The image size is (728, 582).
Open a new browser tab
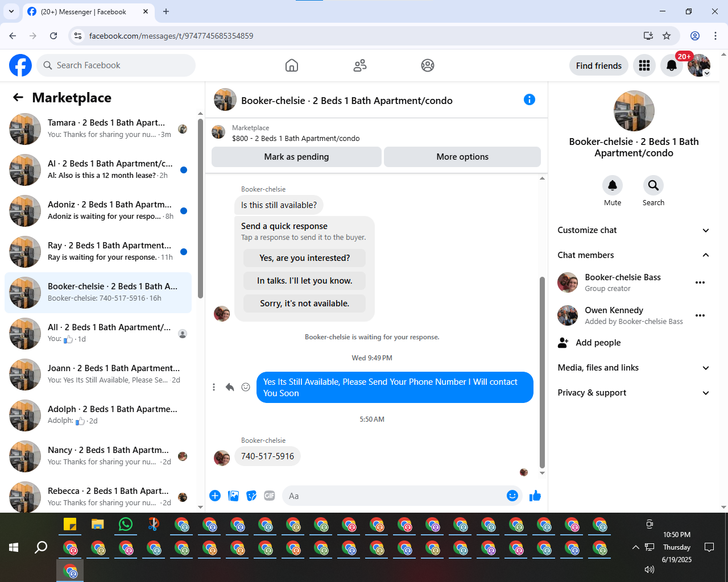(x=166, y=11)
